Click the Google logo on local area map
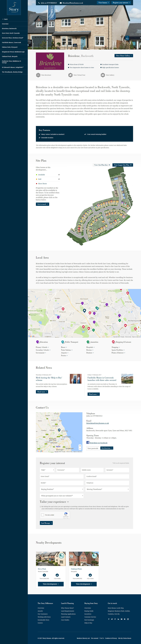The width and height of the screenshot is (141, 644). click(32, 336)
